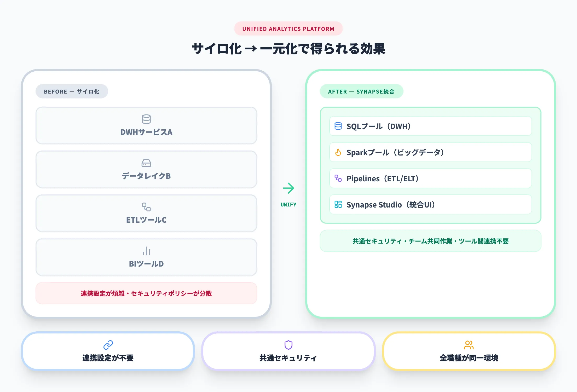This screenshot has height=392, width=577.
Task: Click the blue database icon beside SQLプール
Action: pyautogui.click(x=338, y=126)
